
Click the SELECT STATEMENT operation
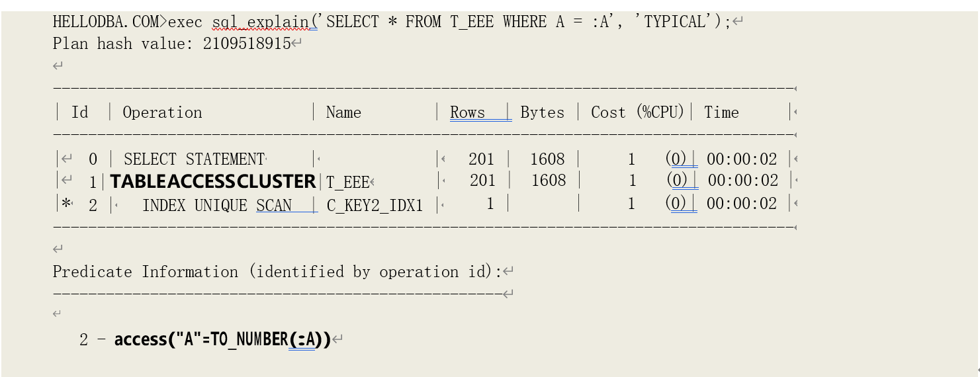pos(194,159)
